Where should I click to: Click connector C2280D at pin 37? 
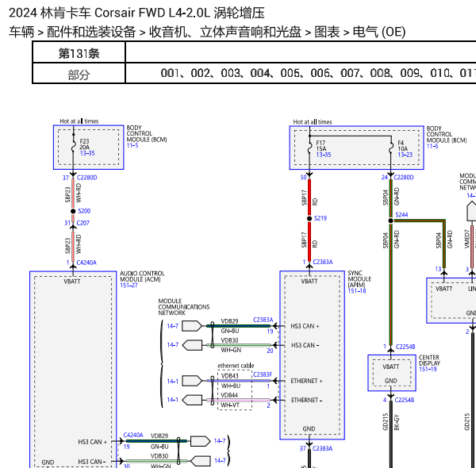click(86, 178)
